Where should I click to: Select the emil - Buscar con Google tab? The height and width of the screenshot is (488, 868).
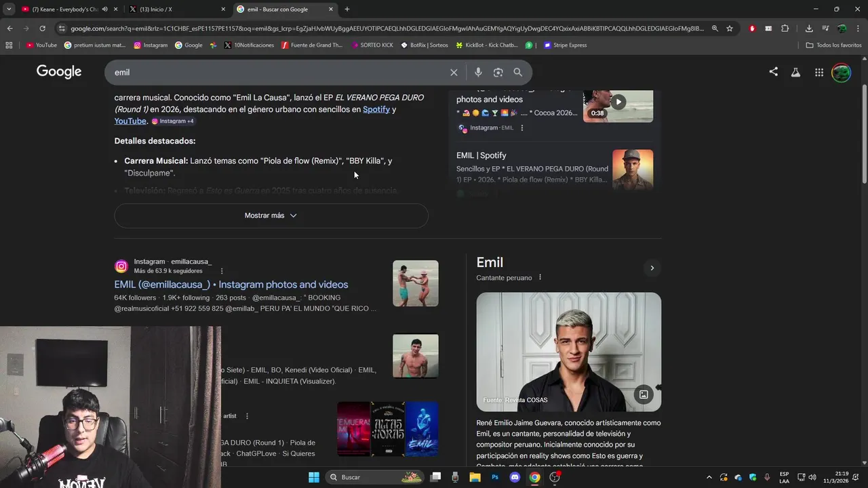click(285, 9)
